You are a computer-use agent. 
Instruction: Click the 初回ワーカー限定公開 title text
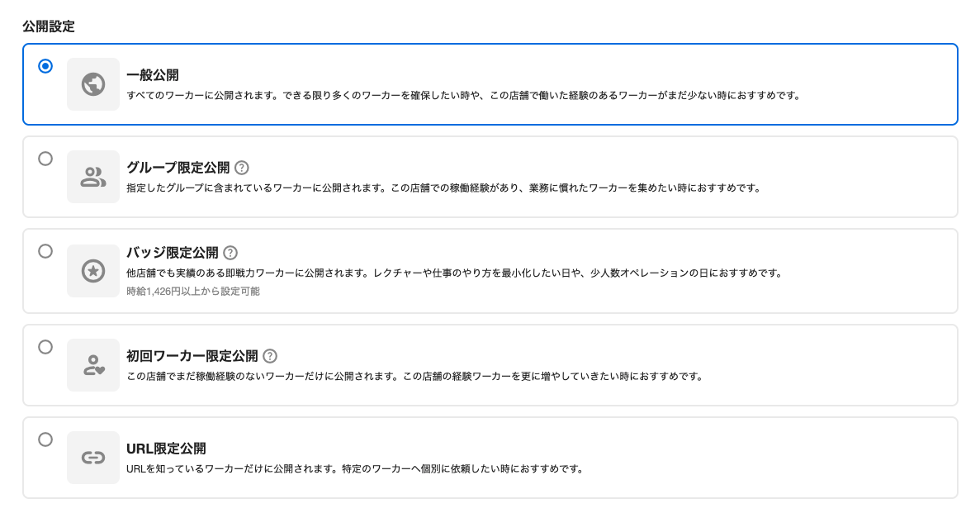(192, 356)
